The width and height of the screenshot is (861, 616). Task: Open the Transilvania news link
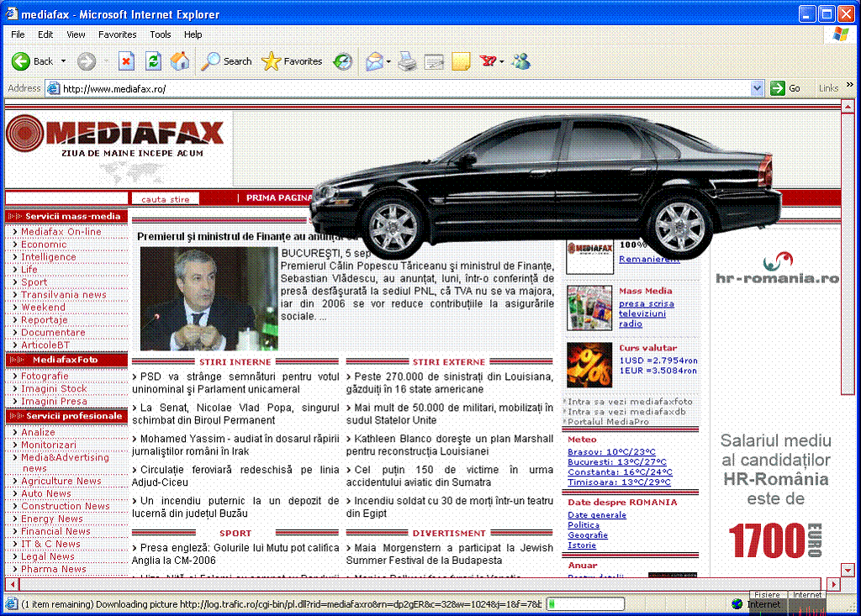[x=64, y=295]
